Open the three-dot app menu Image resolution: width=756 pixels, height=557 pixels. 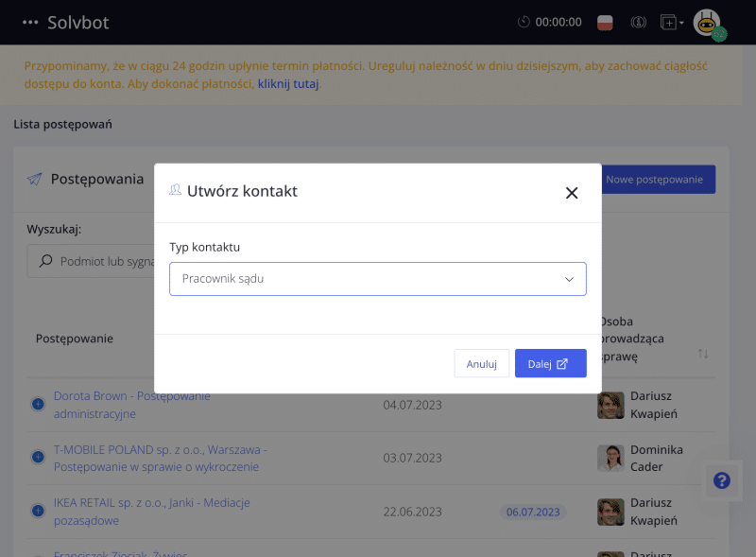[x=30, y=22]
